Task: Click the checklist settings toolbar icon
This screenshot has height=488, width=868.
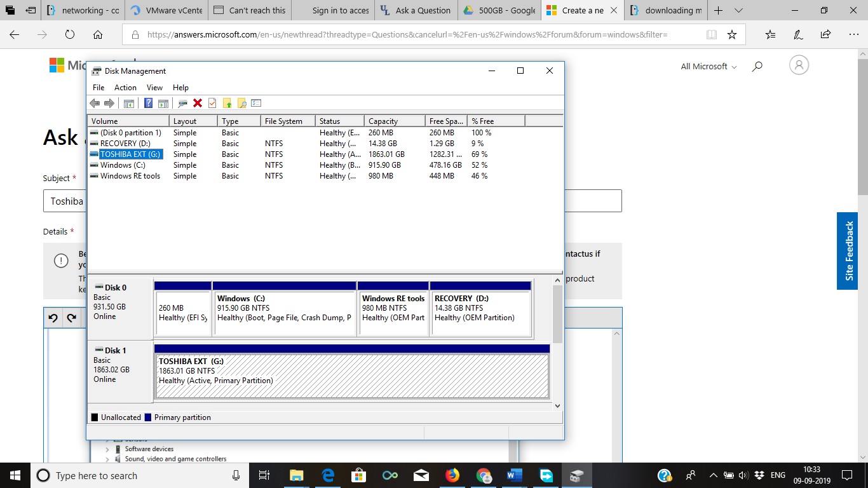Action: 256,103
